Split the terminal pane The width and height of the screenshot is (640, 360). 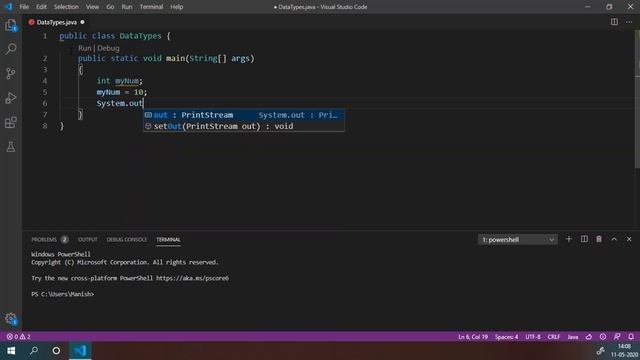584,239
